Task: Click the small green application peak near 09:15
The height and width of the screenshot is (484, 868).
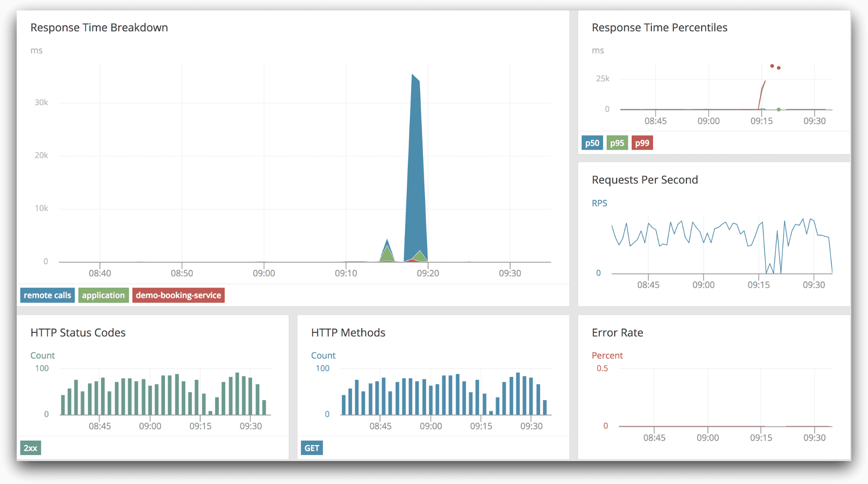Action: [387, 255]
